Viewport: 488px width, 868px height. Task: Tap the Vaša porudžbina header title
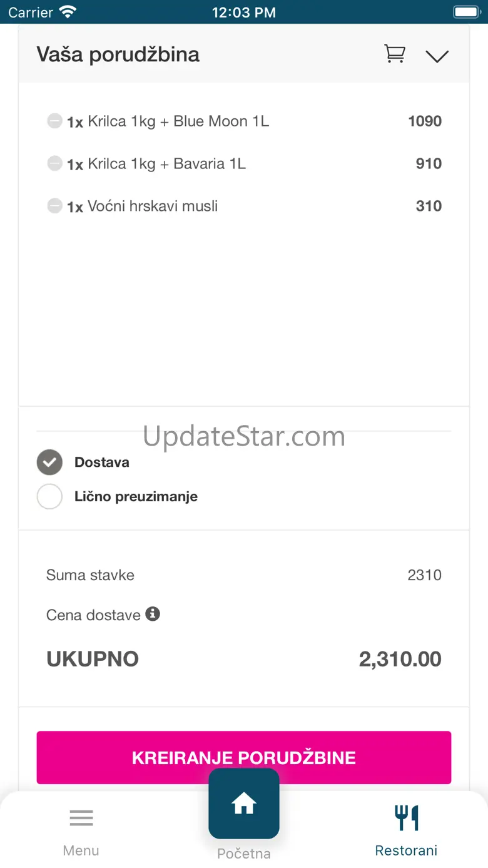point(118,54)
